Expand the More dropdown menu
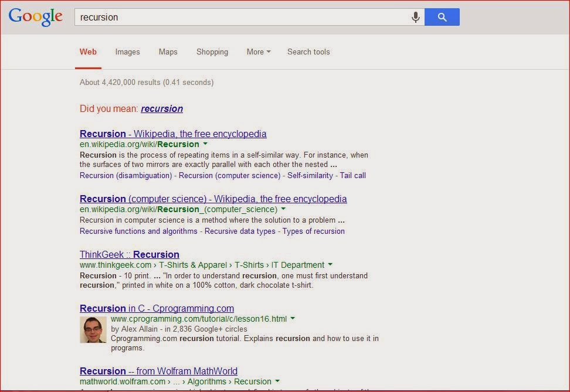The height and width of the screenshot is (392, 570). click(x=259, y=52)
